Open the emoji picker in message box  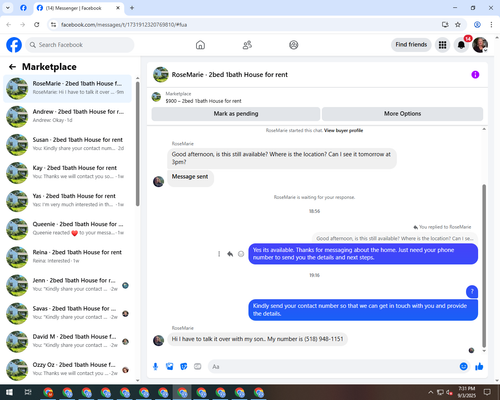(x=464, y=367)
